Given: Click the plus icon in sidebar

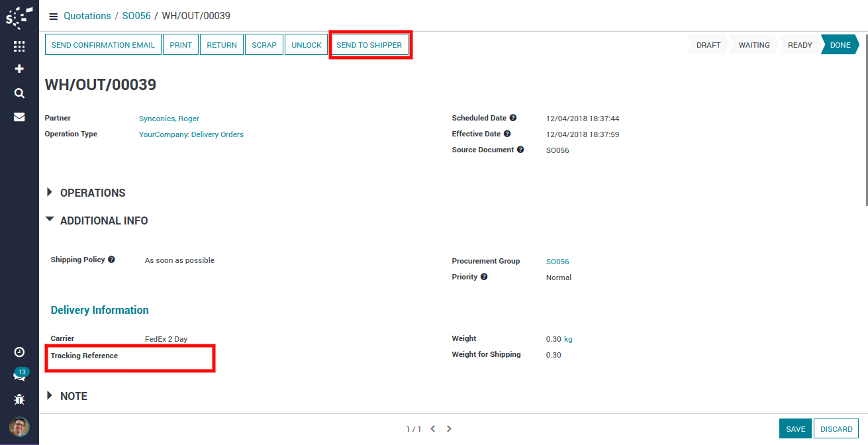Looking at the screenshot, I should 19,69.
